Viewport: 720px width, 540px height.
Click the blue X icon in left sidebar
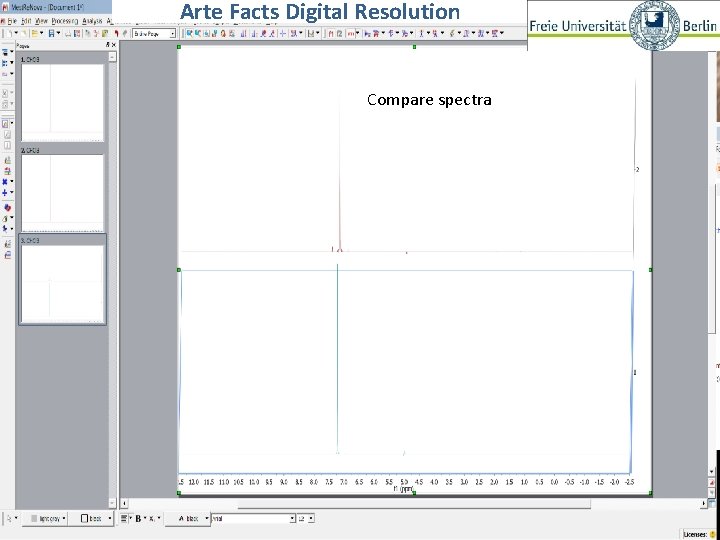pos(5,182)
